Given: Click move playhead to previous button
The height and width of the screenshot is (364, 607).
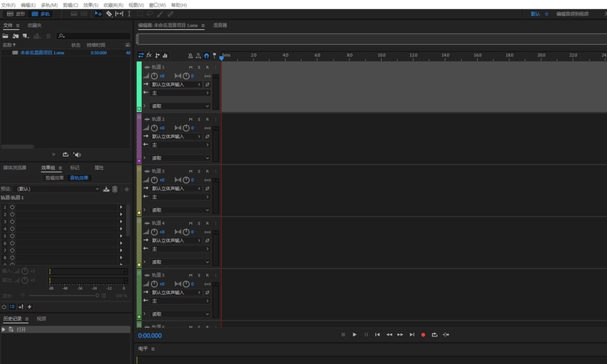Looking at the screenshot, I should [378, 335].
